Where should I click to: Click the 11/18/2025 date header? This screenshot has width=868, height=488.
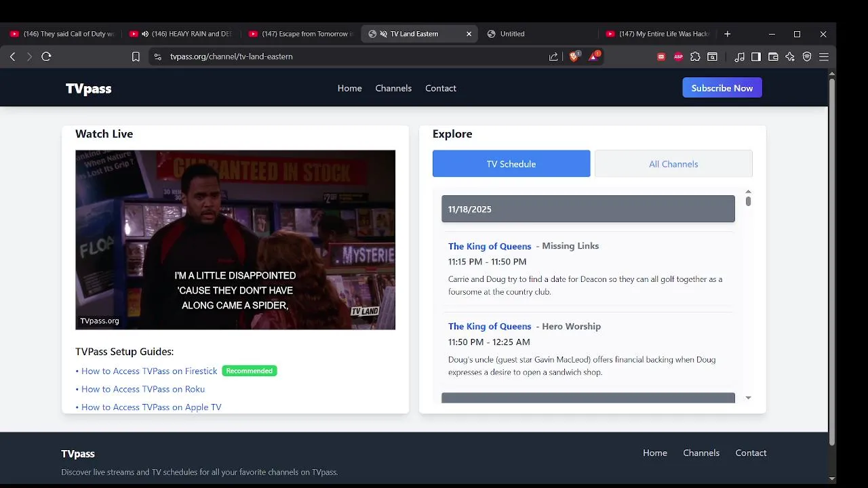(588, 209)
